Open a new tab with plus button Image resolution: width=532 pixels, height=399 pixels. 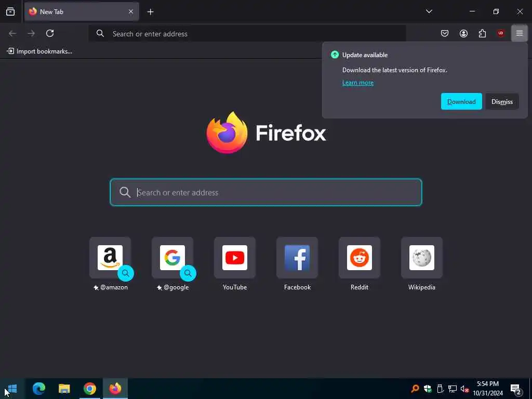[x=150, y=12]
